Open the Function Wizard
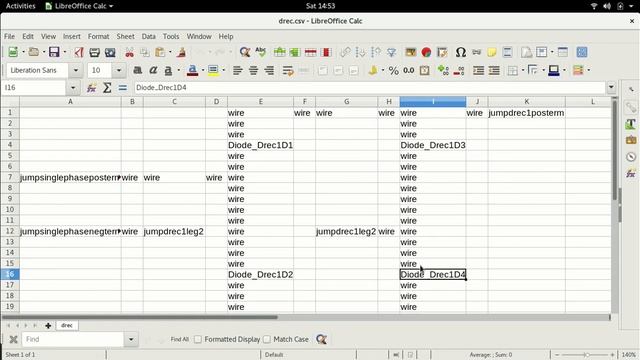The height and width of the screenshot is (360, 640). [x=91, y=87]
